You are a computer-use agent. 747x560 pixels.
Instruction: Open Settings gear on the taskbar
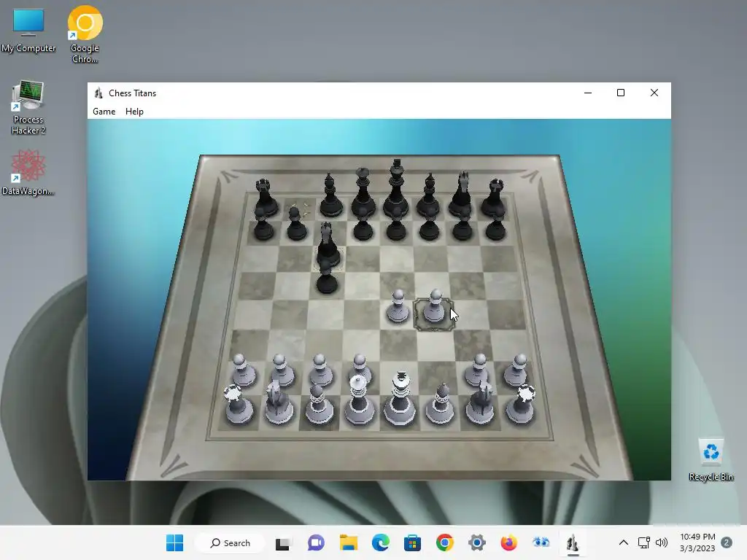(476, 542)
